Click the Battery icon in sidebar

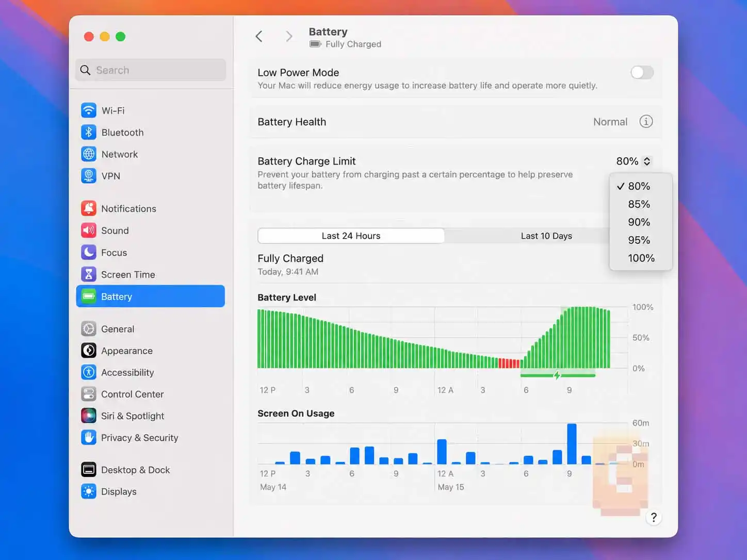coord(89,296)
